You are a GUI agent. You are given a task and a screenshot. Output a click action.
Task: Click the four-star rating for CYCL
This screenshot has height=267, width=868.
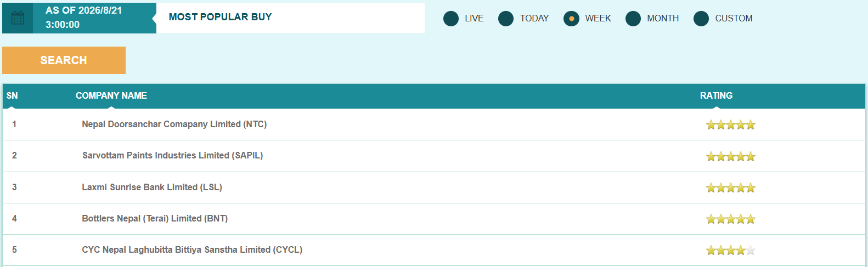click(731, 251)
